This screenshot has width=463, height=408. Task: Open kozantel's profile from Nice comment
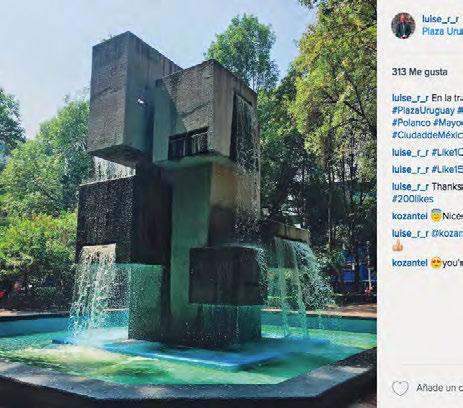pos(410,216)
